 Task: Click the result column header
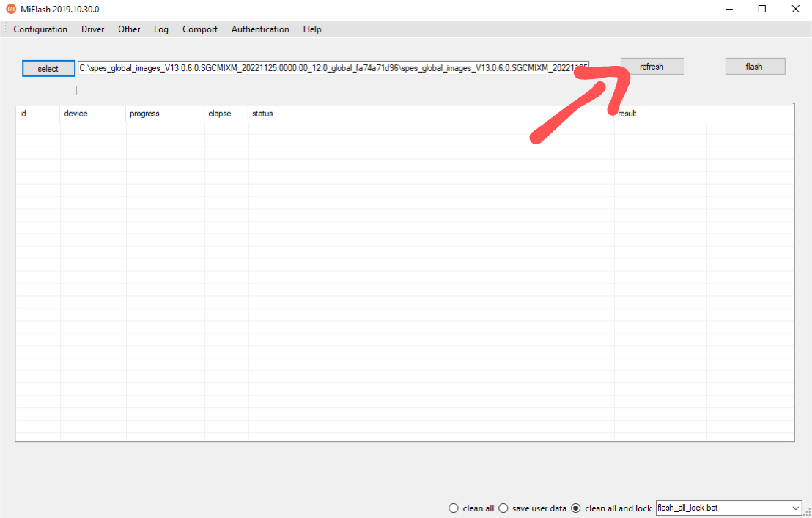660,114
